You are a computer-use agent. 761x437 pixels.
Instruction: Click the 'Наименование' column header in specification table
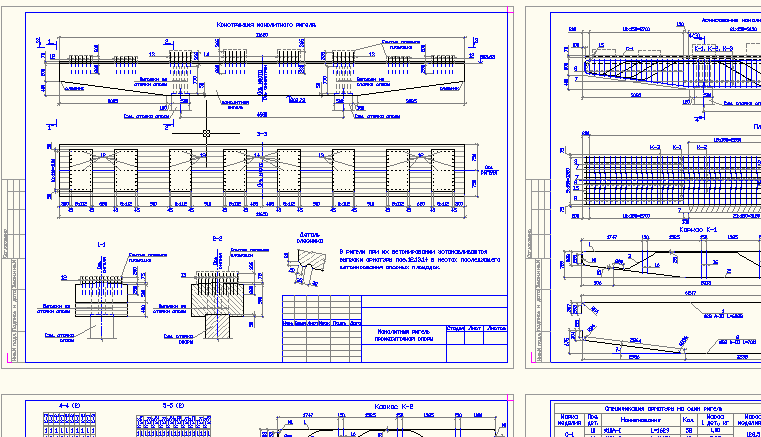point(640,420)
